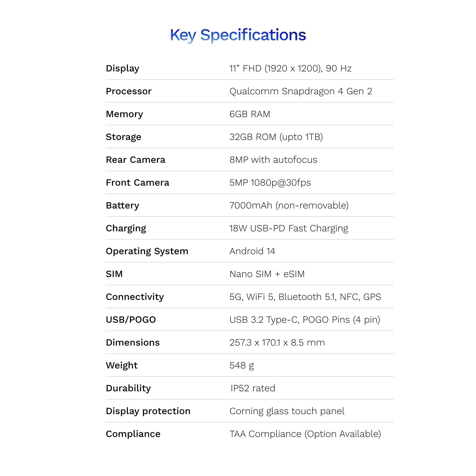Viewport: 476px width, 476px height.
Task: Click 7000mAh battery value
Action: pos(289,205)
